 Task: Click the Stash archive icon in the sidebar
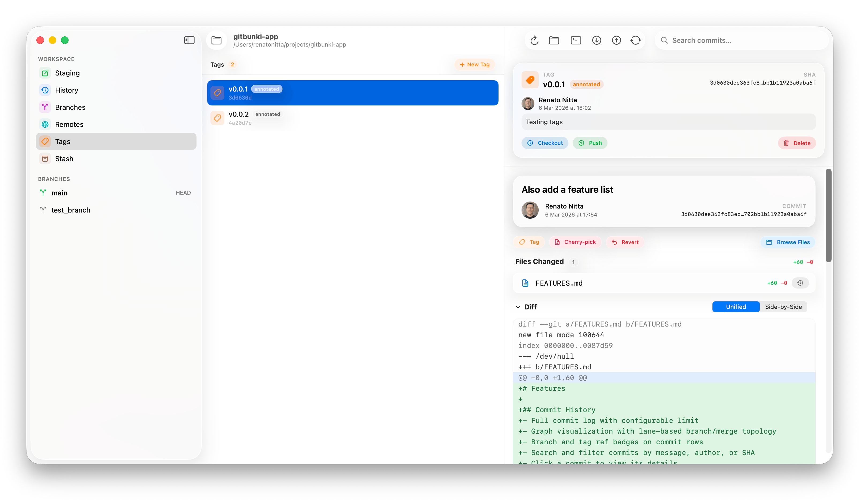tap(45, 159)
